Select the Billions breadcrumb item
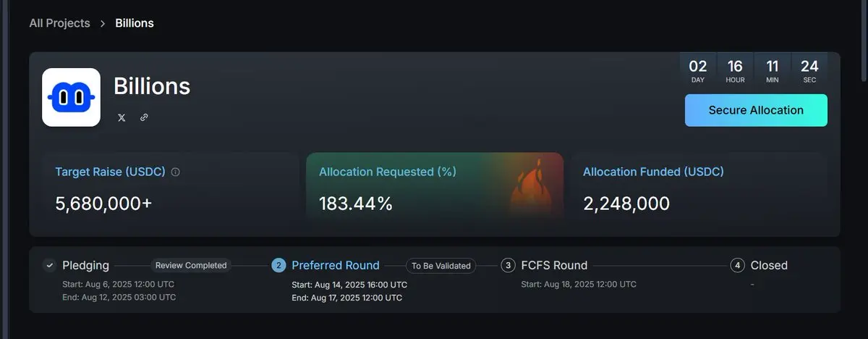 135,23
